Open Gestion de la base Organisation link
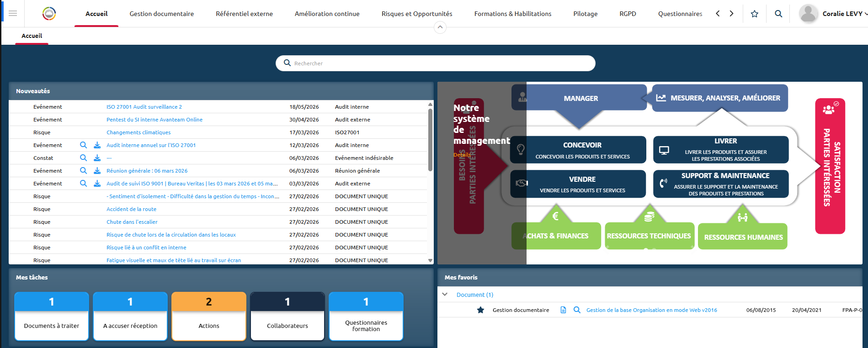 (652, 310)
